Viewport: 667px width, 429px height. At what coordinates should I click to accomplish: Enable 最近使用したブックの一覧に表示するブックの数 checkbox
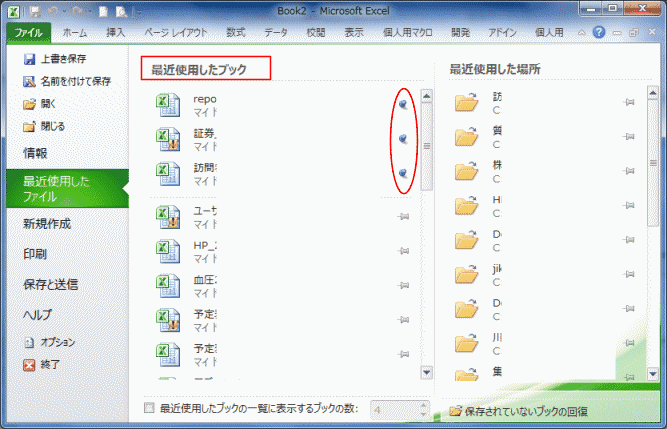pos(149,408)
